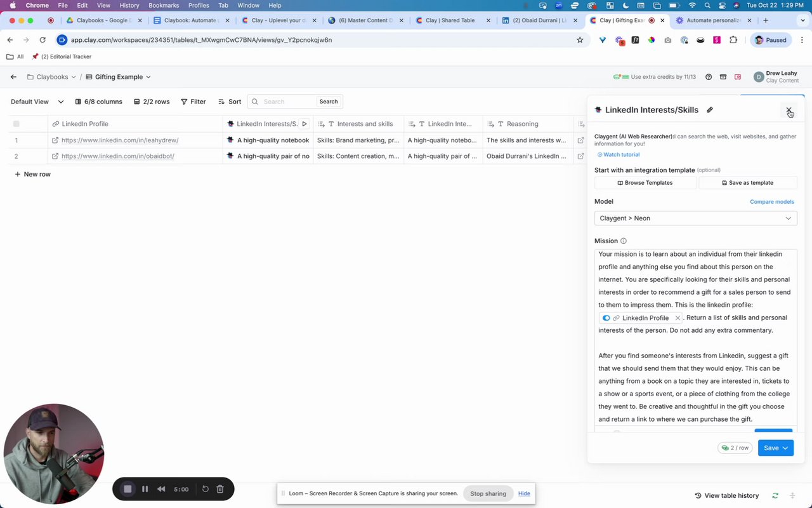Click the pencil icon to rename LinkedIn Interests/Skills
This screenshot has width=812, height=508.
(710, 110)
